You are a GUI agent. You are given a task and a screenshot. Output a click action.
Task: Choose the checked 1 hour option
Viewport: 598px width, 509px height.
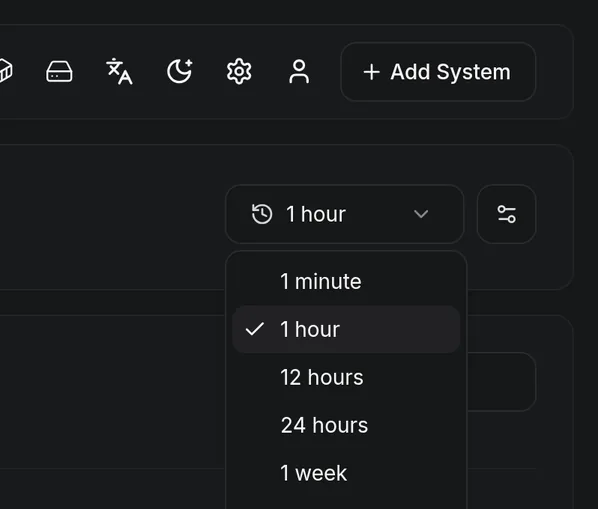coord(346,329)
